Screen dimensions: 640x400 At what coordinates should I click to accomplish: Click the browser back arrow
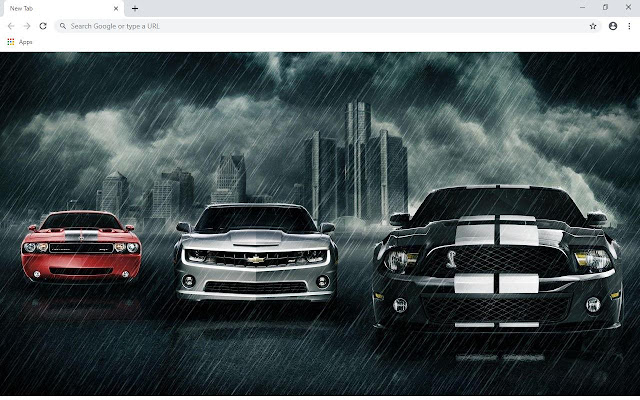[x=11, y=26]
